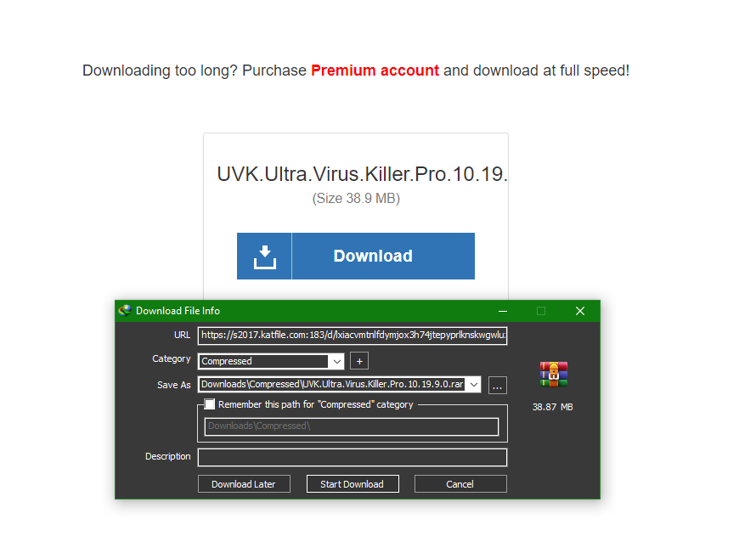Click the Start Download button
Image resolution: width=756 pixels, height=536 pixels.
pyautogui.click(x=353, y=484)
